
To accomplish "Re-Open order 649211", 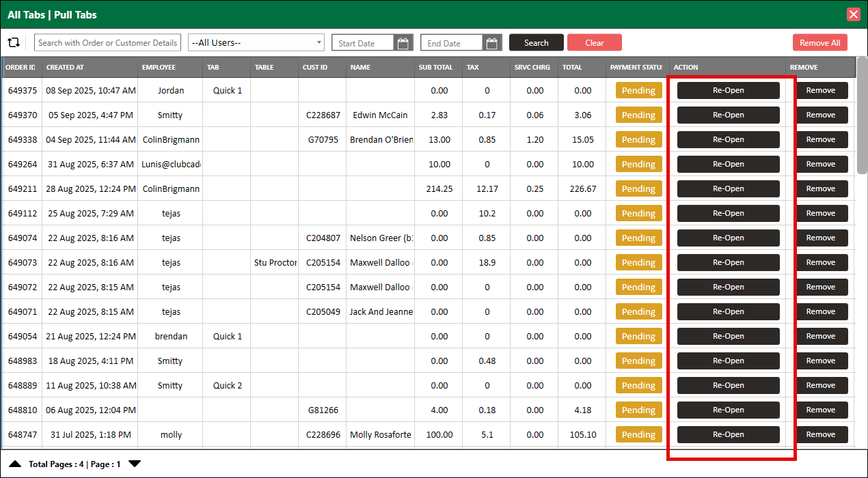I will (729, 188).
